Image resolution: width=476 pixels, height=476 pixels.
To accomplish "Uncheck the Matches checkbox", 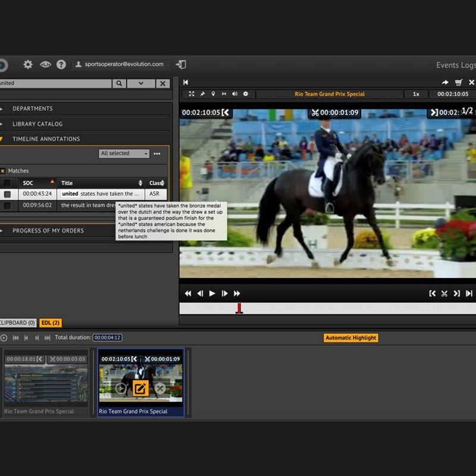I will [x=3, y=171].
